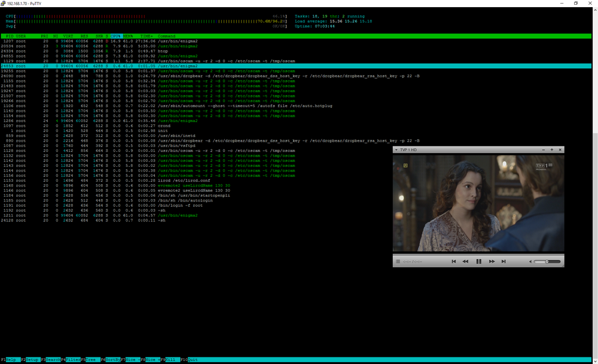Adjust the media player volume slider
Viewport: 598px width, 364px height.
pos(548,261)
